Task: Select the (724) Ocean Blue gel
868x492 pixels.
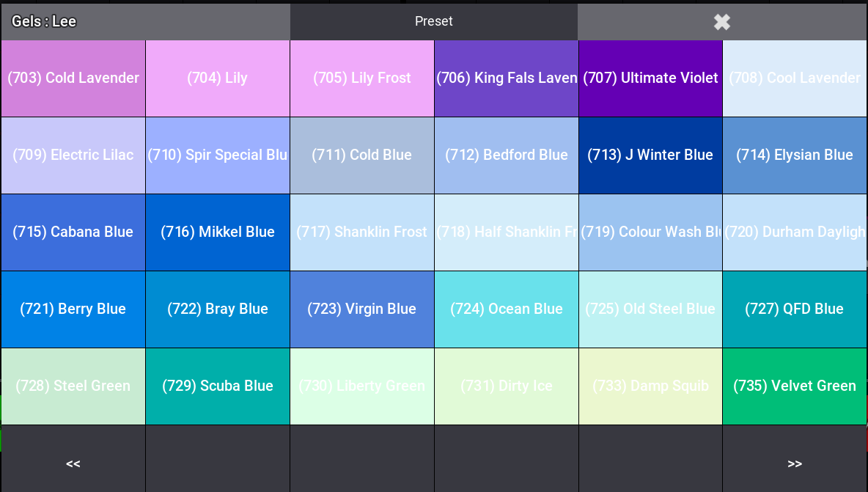Action: (506, 309)
